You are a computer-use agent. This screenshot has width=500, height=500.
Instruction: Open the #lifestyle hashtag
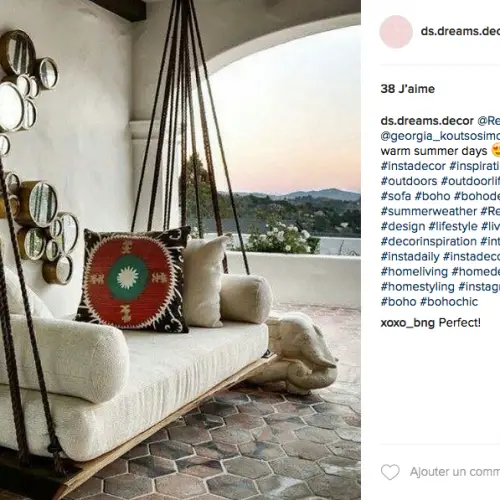pyautogui.click(x=453, y=226)
